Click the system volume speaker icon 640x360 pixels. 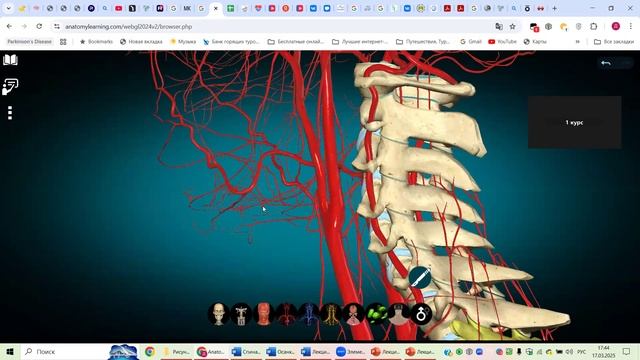tap(569, 351)
